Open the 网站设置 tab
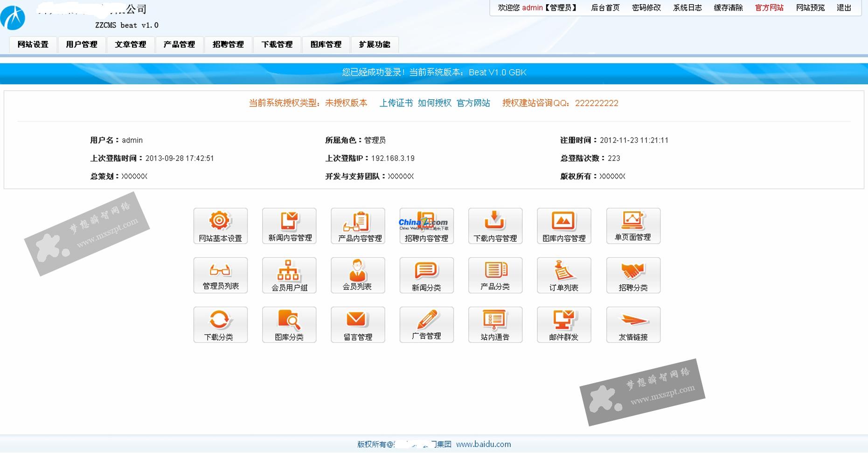Image resolution: width=868 pixels, height=453 pixels. (33, 45)
